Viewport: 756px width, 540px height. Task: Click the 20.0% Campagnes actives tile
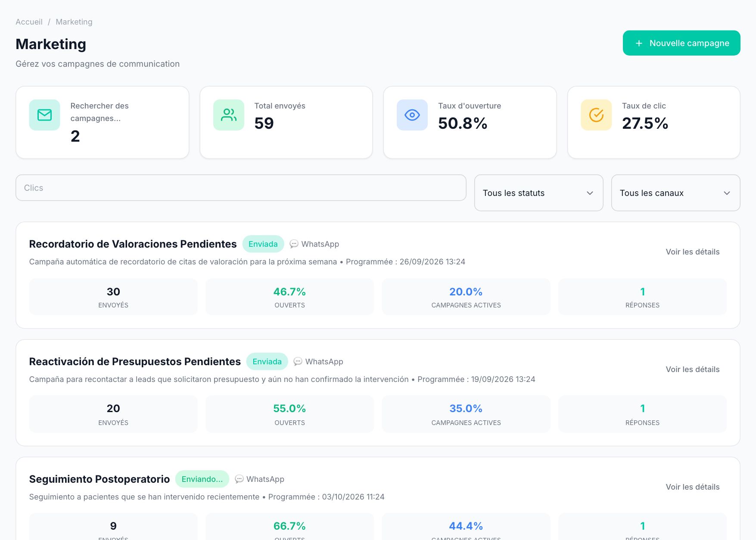(466, 297)
